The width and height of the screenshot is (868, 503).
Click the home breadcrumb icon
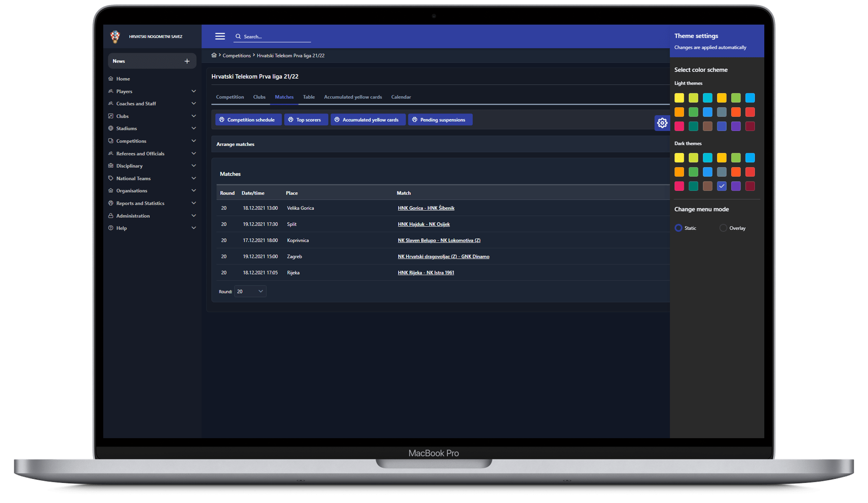(214, 55)
